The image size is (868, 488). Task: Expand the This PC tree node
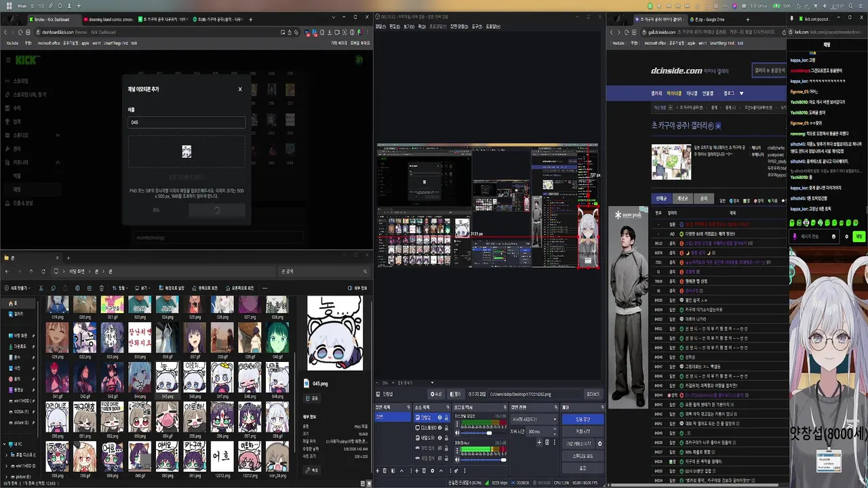(x=5, y=444)
